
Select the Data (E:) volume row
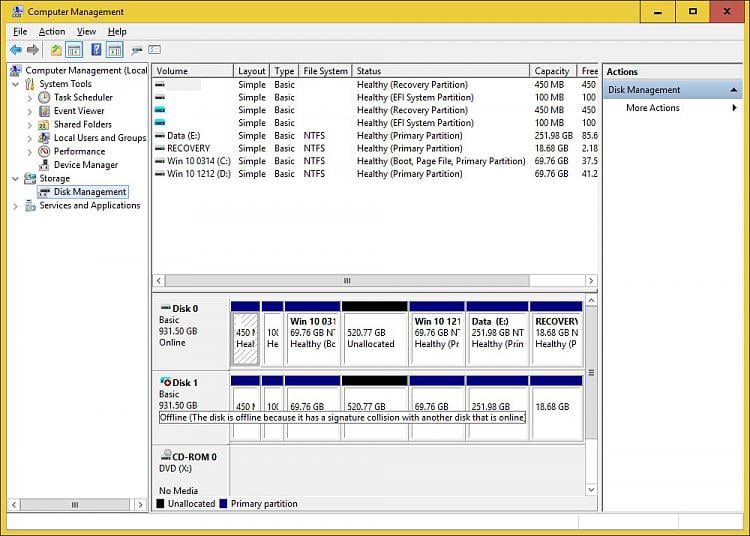[x=375, y=136]
